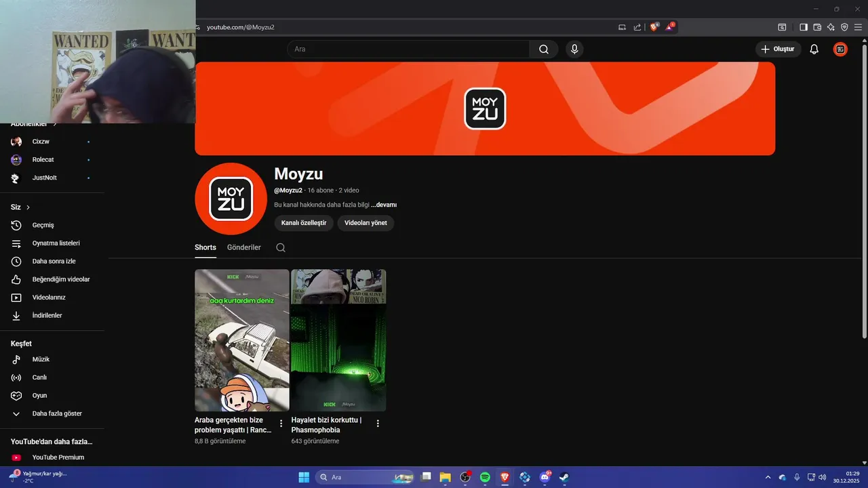Switch to the Shorts tab
The height and width of the screenshot is (488, 868).
click(205, 247)
